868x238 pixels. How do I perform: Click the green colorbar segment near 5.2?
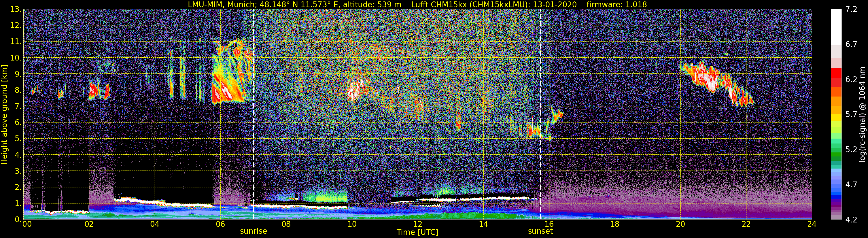click(836, 150)
